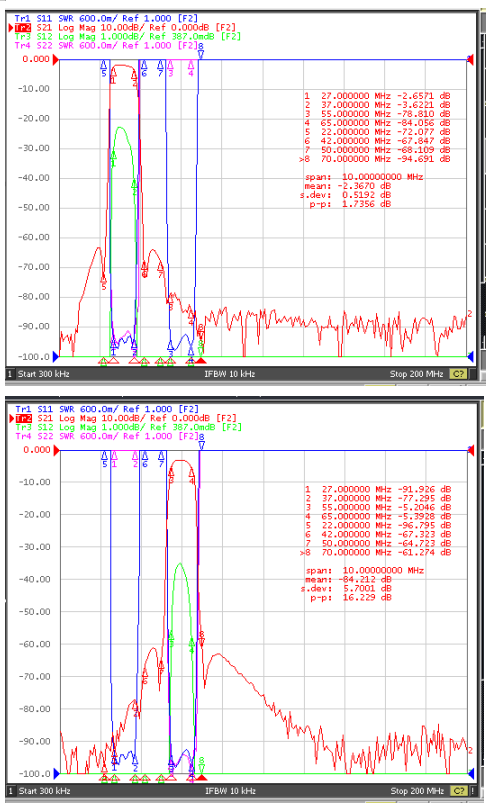
Task: Click channel 1 indicator in bottom status bar
Action: tap(11, 790)
